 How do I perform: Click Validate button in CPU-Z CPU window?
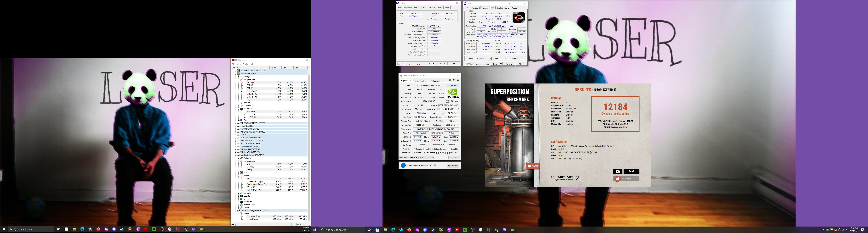(x=509, y=64)
